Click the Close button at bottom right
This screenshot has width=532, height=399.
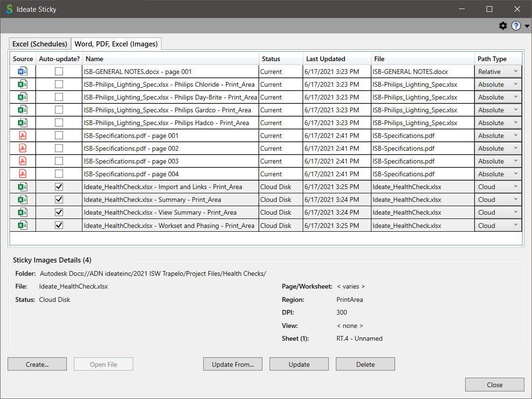pyautogui.click(x=495, y=384)
